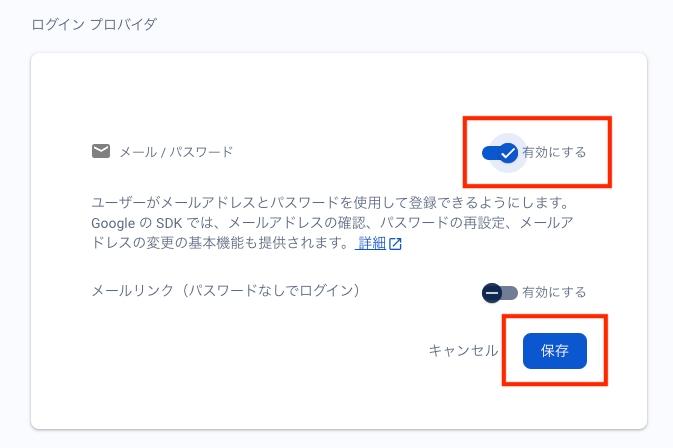Click the ログイン プロバイダ heading
Image resolution: width=673 pixels, height=448 pixels.
pos(94,24)
